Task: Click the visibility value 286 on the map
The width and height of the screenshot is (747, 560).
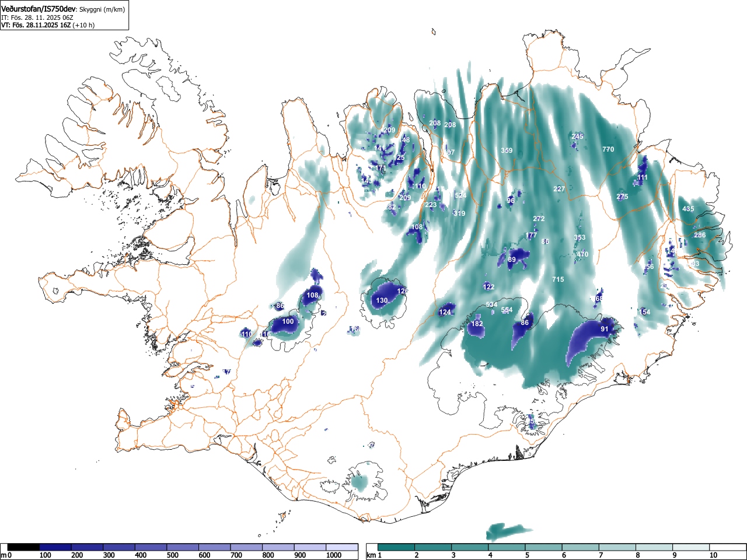Action: [x=700, y=235]
